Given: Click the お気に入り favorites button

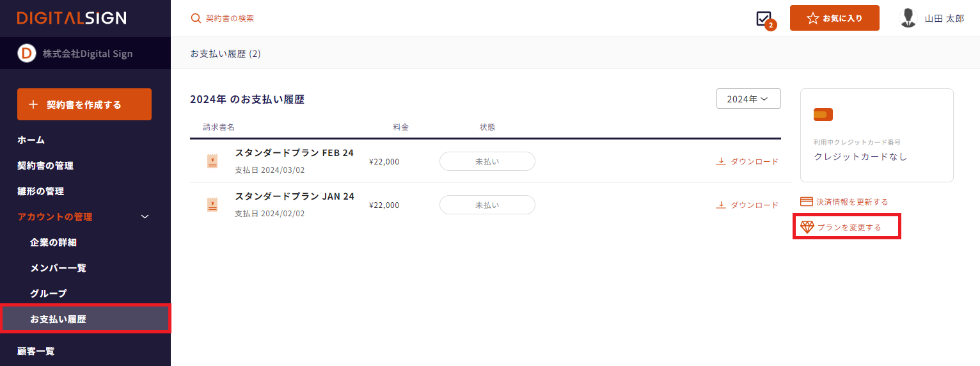Looking at the screenshot, I should click(x=834, y=18).
